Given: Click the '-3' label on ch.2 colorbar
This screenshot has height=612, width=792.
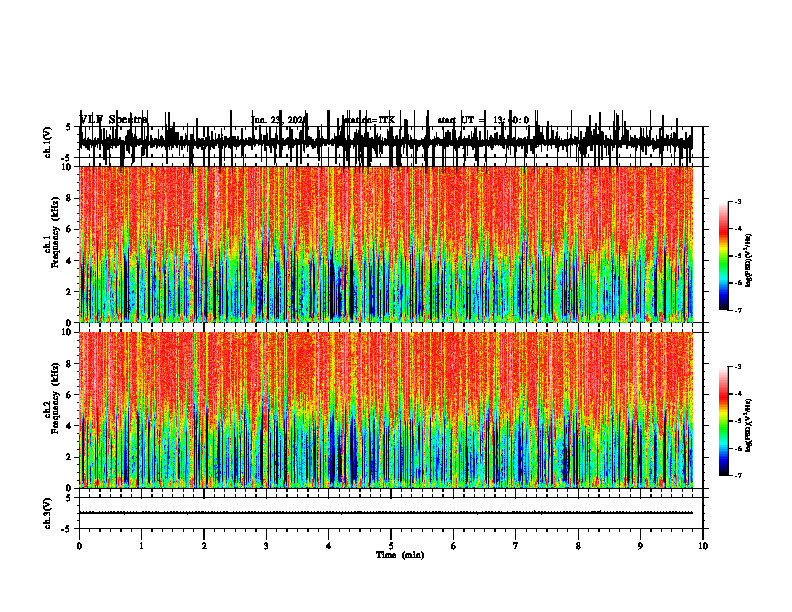Looking at the screenshot, I should [x=738, y=367].
